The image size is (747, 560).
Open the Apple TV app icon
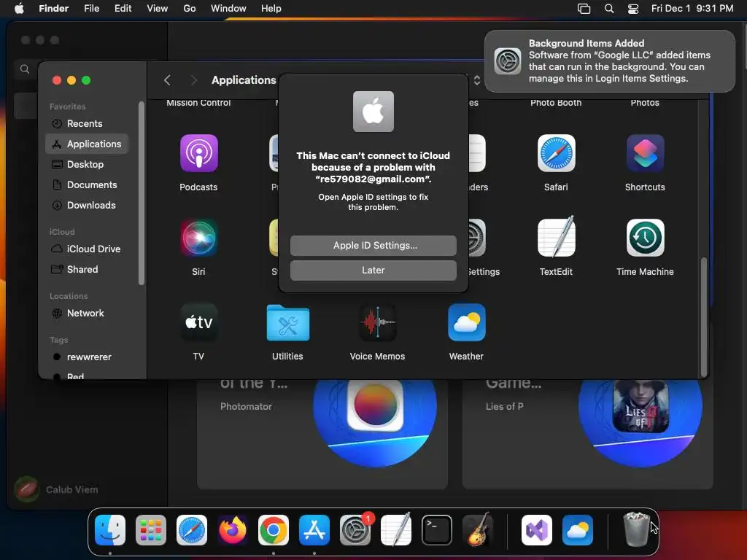click(x=198, y=322)
